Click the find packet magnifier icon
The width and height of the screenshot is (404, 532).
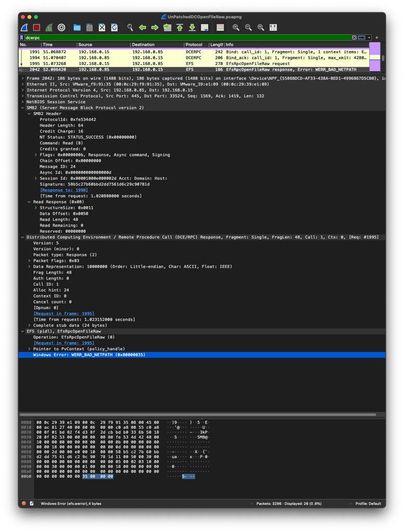pos(130,28)
